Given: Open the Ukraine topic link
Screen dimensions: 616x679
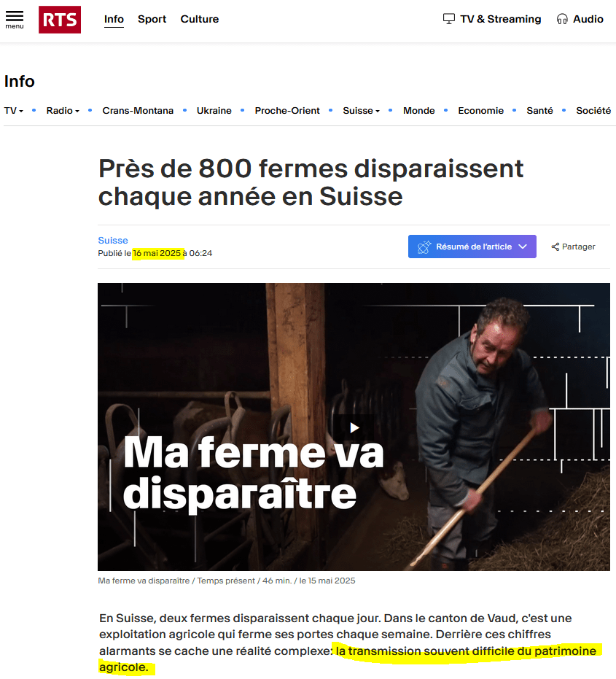Looking at the screenshot, I should click(214, 111).
